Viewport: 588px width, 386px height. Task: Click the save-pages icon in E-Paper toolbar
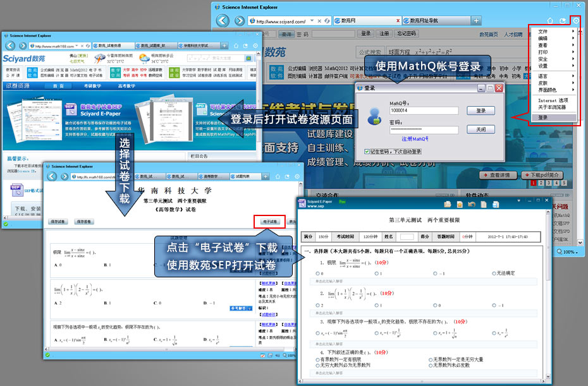point(496,204)
